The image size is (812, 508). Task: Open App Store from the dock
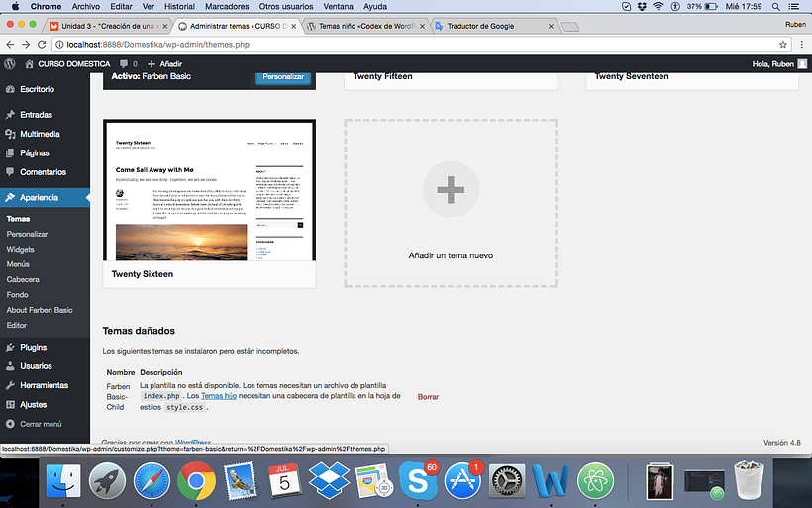(x=462, y=481)
